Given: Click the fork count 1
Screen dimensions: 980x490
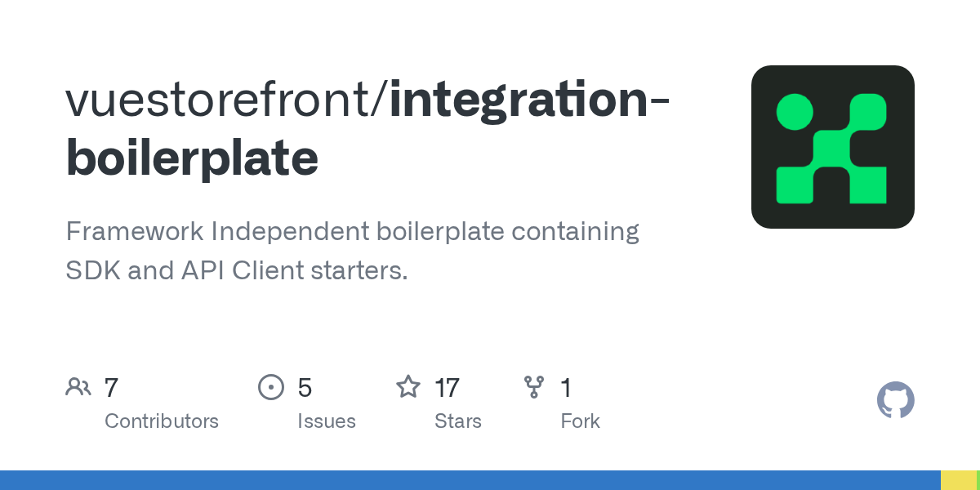Looking at the screenshot, I should 565,387.
